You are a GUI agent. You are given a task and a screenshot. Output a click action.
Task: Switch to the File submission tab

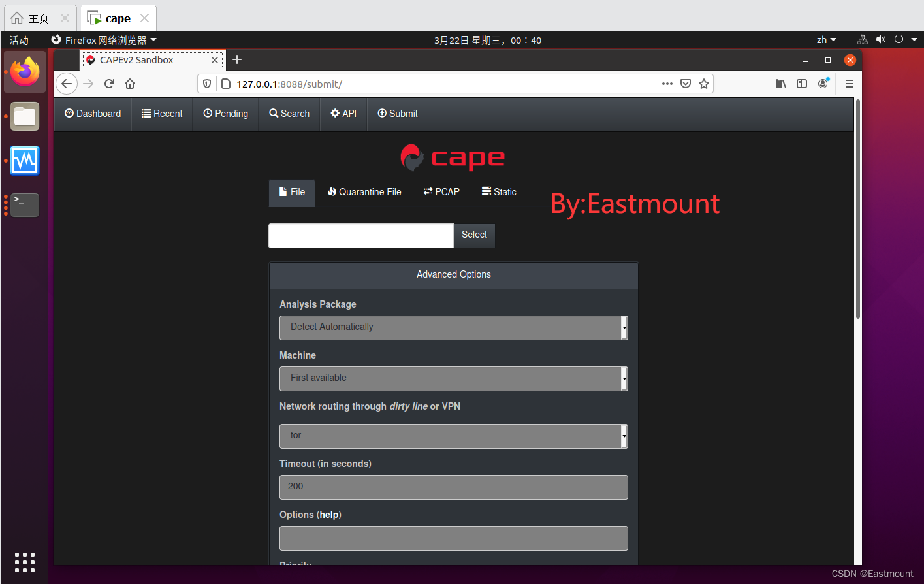[292, 192]
